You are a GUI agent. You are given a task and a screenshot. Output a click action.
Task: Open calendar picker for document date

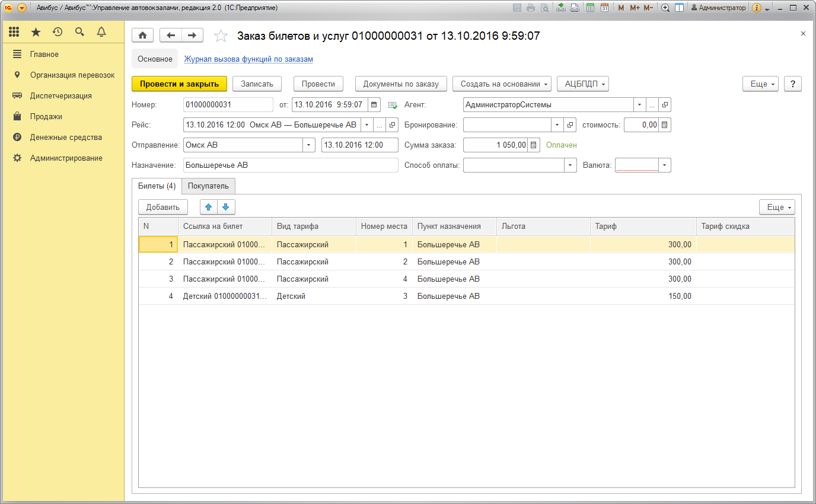374,105
